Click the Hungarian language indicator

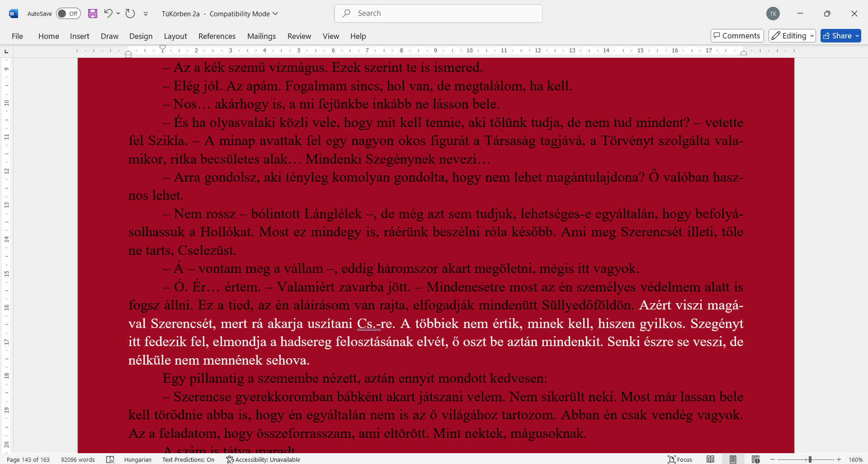137,459
